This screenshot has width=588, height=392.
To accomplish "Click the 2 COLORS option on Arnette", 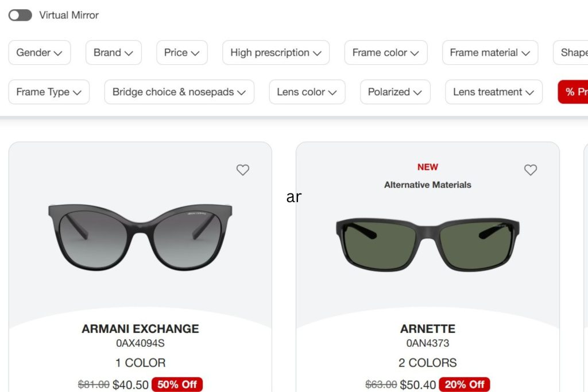I will 428,363.
